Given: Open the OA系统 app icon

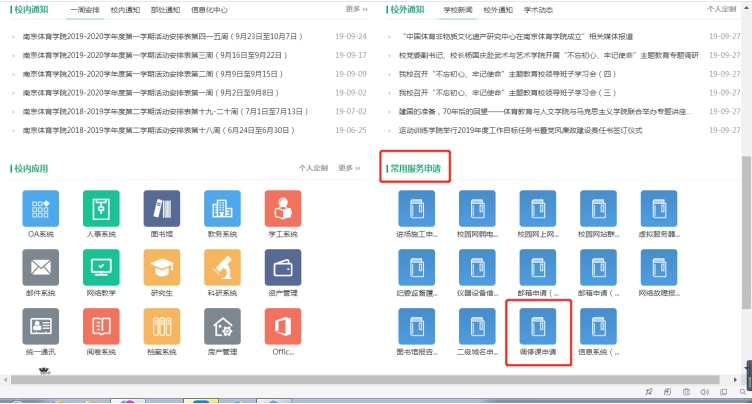Looking at the screenshot, I should coord(41,208).
